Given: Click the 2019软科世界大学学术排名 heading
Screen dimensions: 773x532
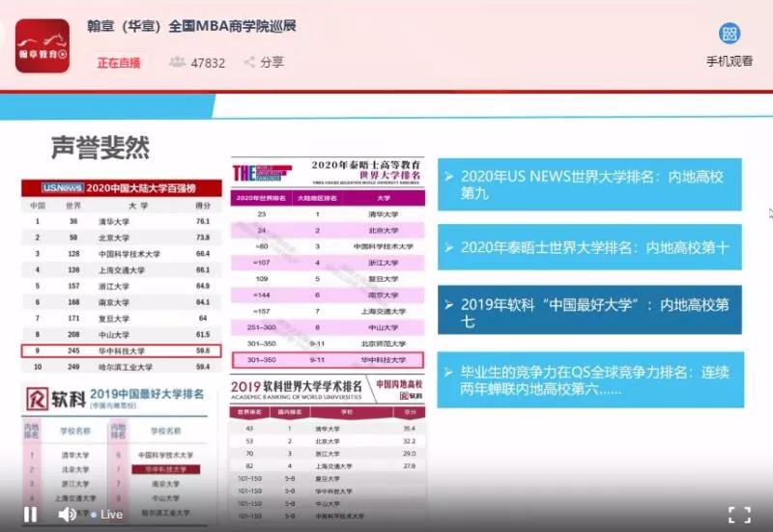Looking at the screenshot, I should click(297, 386).
